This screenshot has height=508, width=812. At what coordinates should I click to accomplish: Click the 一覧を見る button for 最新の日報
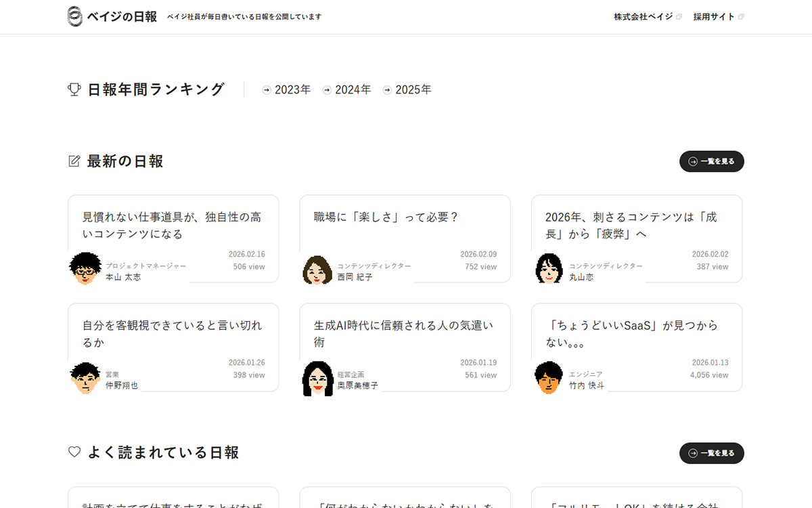point(712,161)
